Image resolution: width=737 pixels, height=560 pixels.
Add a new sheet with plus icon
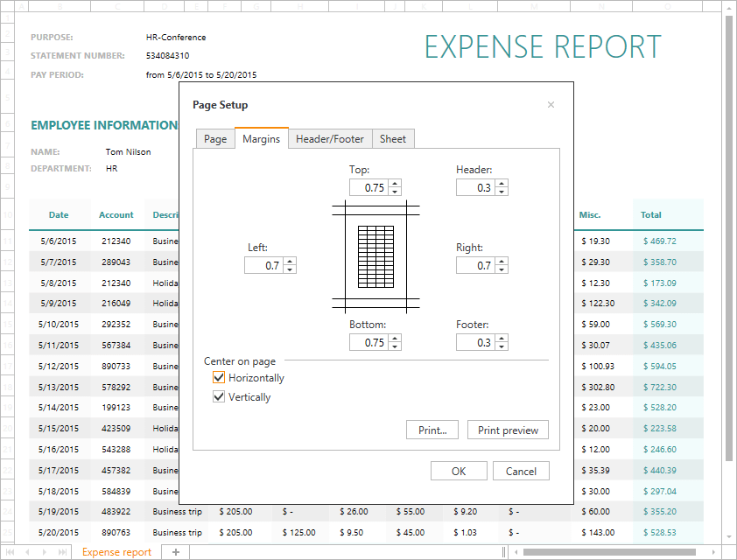tap(175, 552)
